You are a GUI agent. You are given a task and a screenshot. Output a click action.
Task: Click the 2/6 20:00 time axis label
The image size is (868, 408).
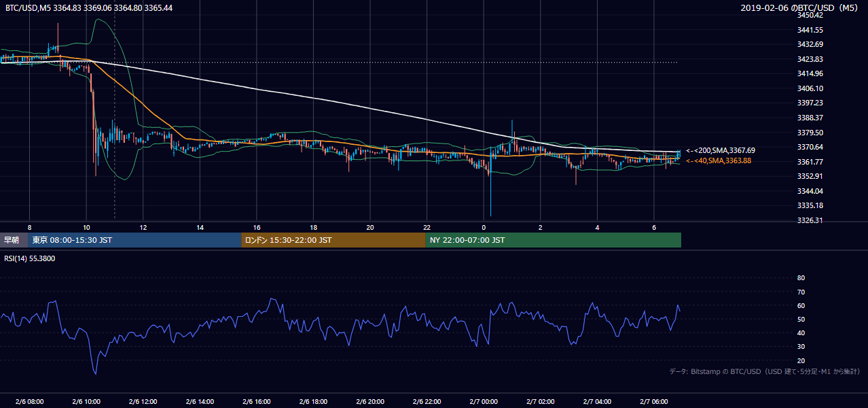click(x=370, y=402)
